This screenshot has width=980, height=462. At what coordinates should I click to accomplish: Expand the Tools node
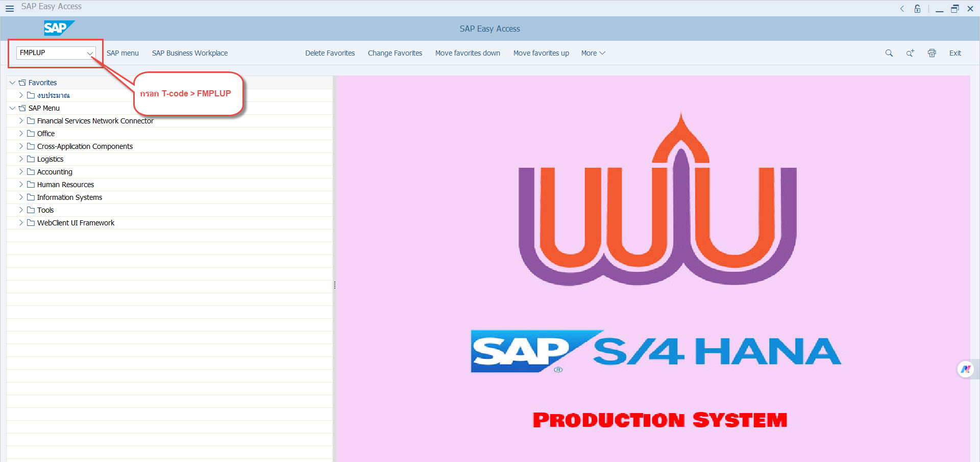point(21,210)
